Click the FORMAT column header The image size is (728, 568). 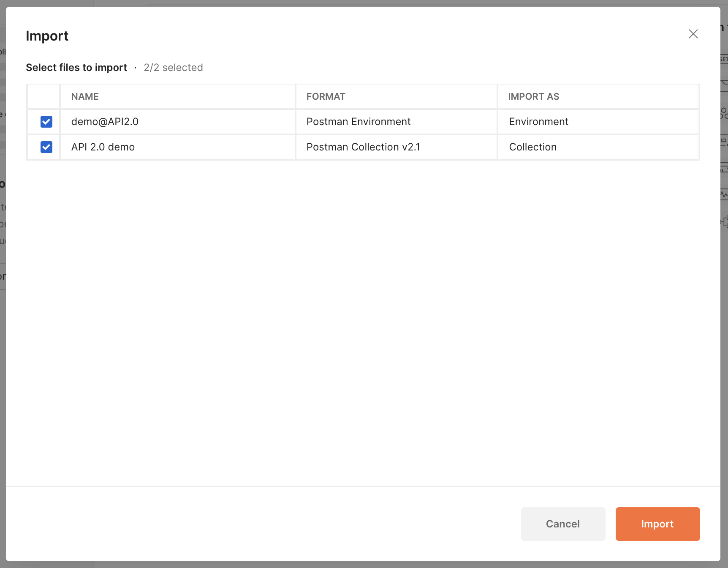pos(326,96)
